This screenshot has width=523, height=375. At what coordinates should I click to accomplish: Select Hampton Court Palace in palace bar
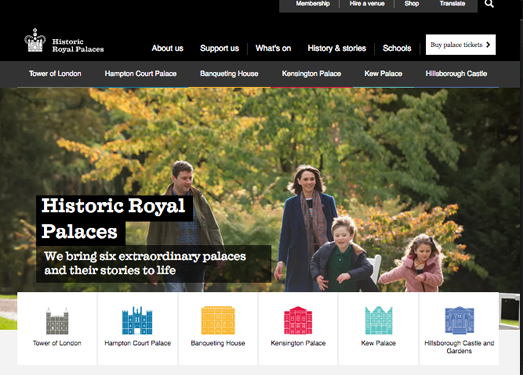click(x=140, y=74)
